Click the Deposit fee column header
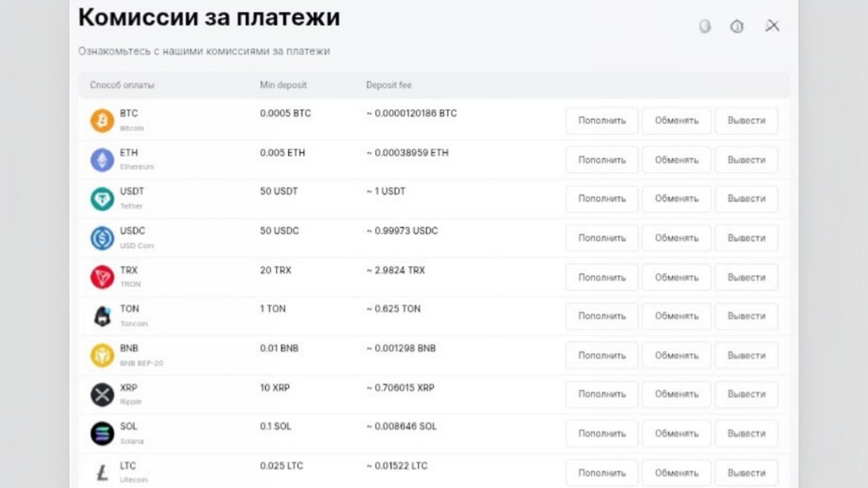 point(389,85)
